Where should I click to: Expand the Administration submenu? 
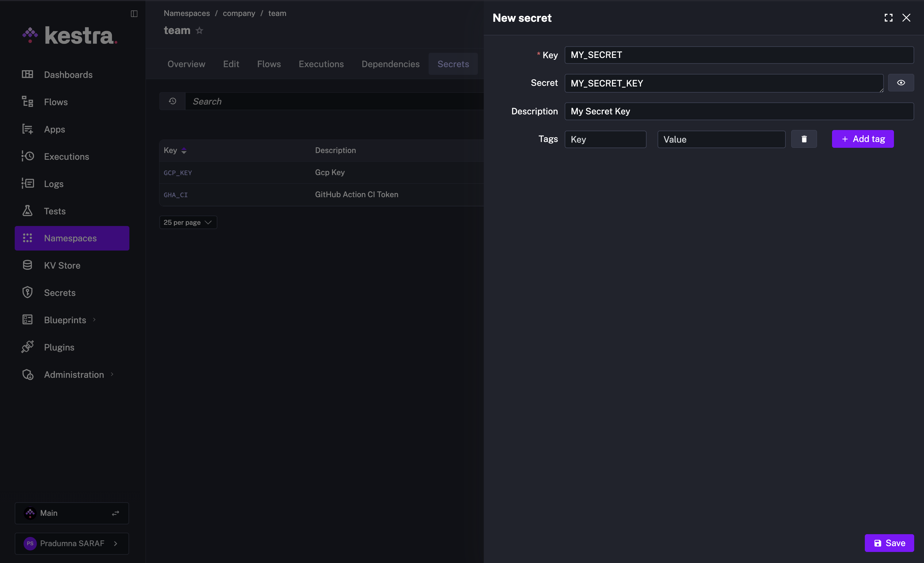pos(112,374)
